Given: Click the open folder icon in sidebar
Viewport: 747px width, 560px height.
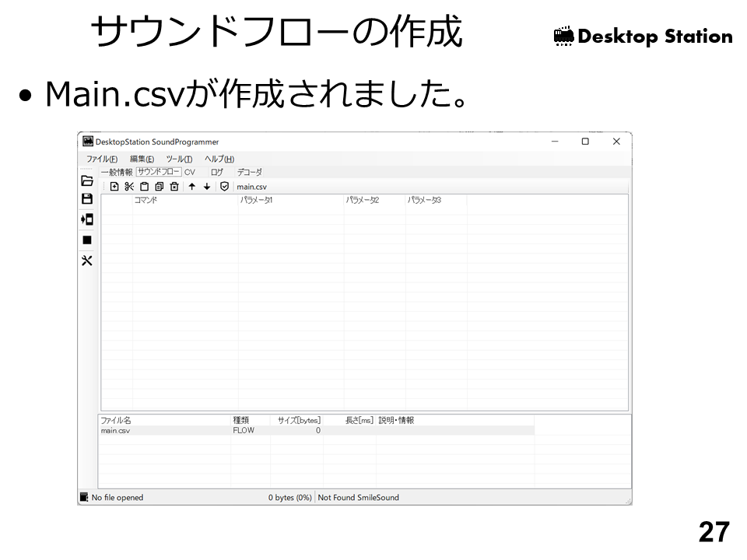Looking at the screenshot, I should (87, 180).
